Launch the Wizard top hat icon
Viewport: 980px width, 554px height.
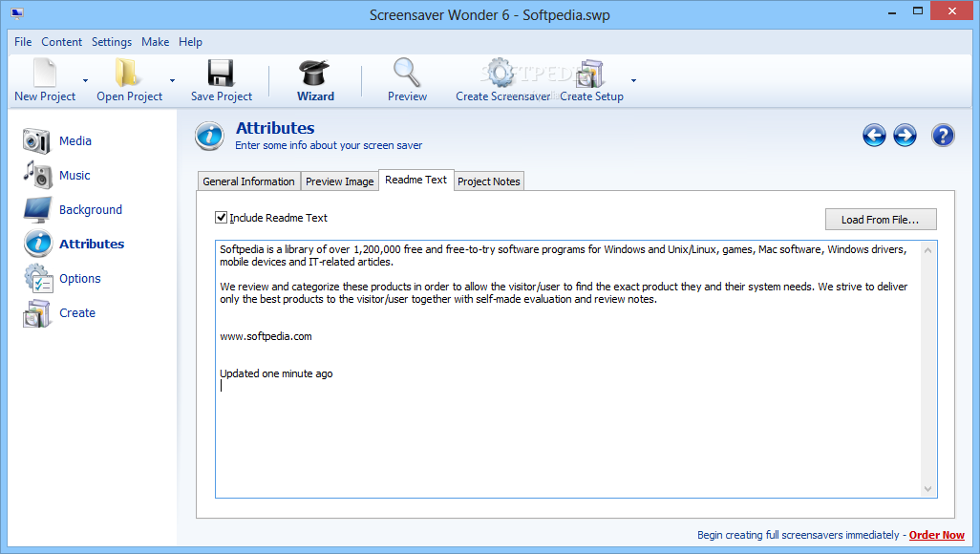click(314, 73)
